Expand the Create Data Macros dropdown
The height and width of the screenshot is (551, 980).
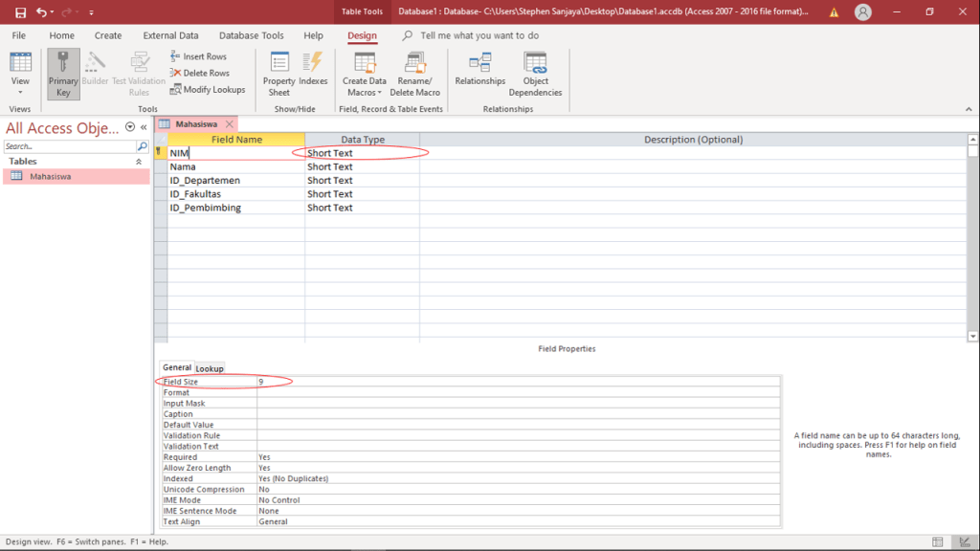364,93
